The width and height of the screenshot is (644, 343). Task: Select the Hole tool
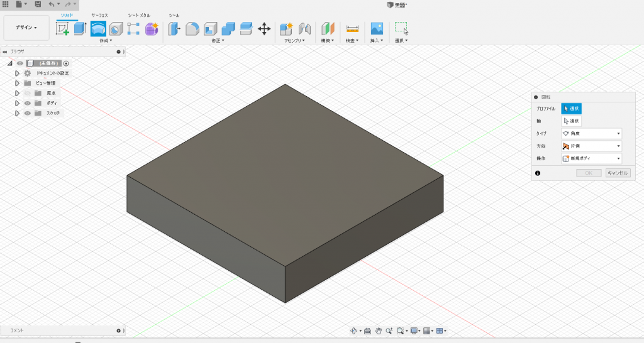(116, 29)
